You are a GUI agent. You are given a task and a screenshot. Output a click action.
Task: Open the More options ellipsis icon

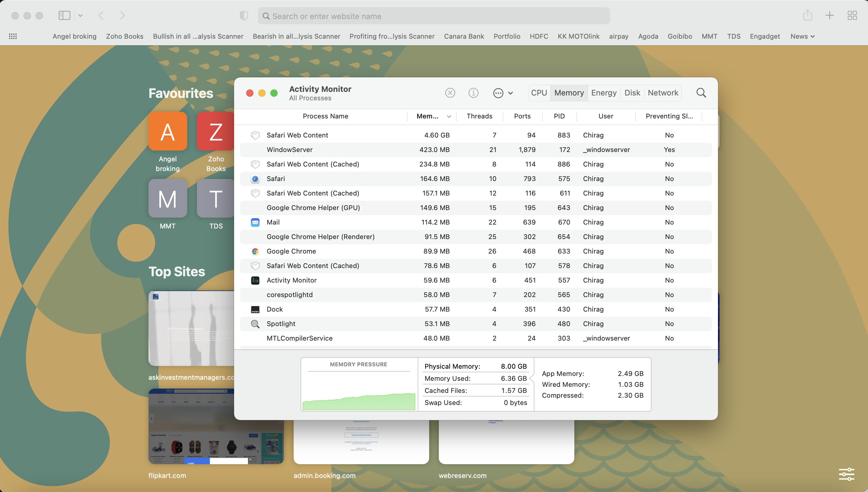[498, 92]
